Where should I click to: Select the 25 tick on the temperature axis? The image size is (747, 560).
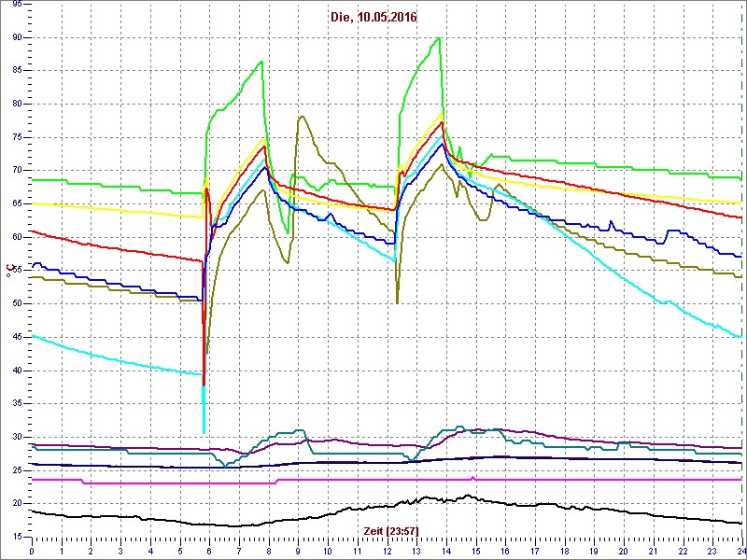coord(16,470)
